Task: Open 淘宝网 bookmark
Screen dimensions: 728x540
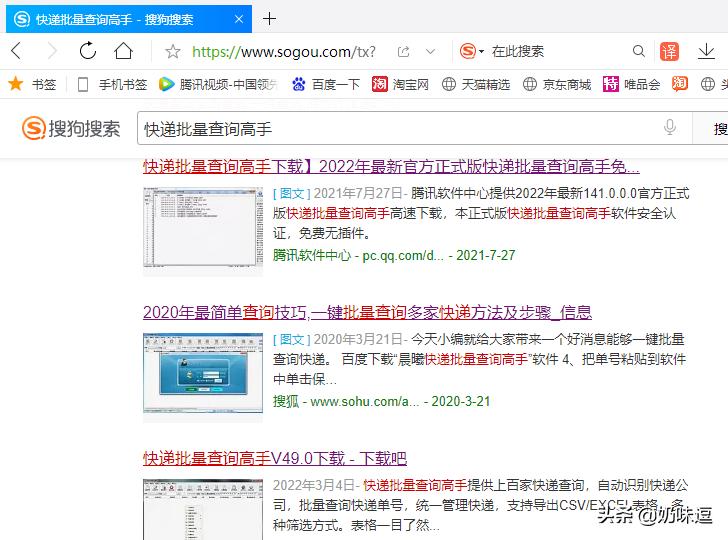Action: tap(400, 84)
